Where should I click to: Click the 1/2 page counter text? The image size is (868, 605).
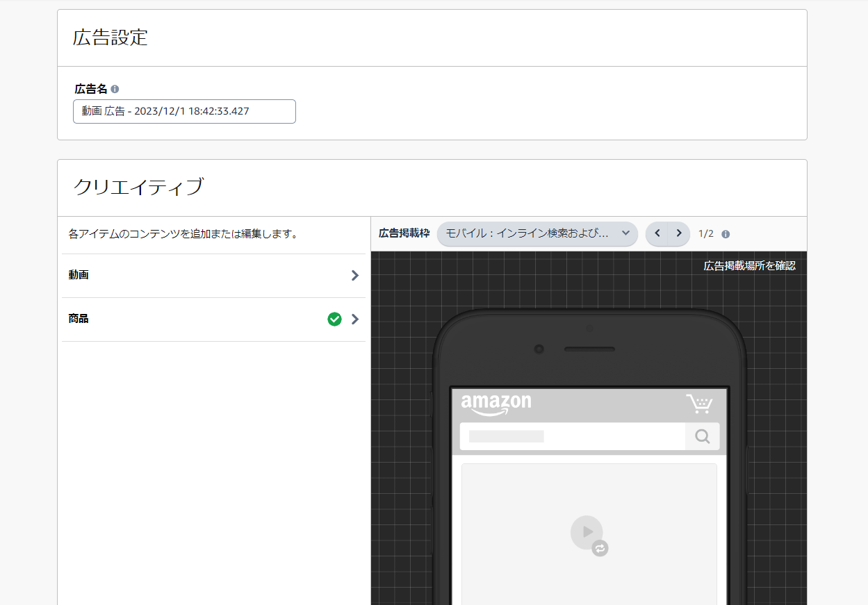pyautogui.click(x=706, y=234)
